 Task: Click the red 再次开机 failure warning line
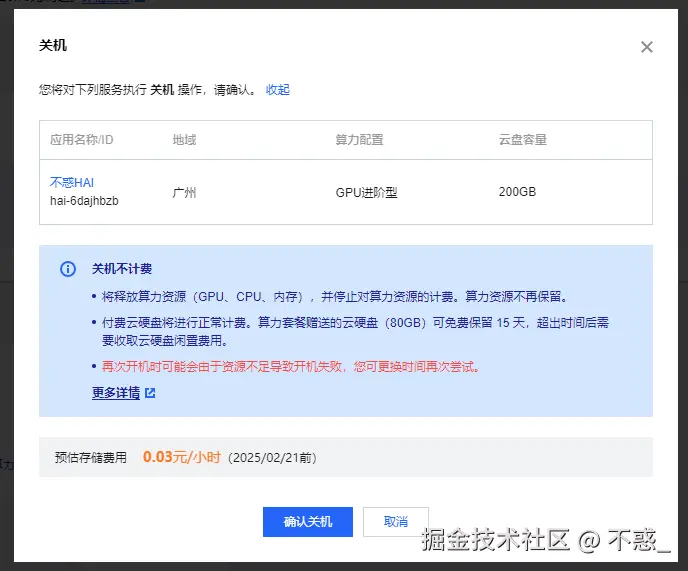[x=291, y=366]
